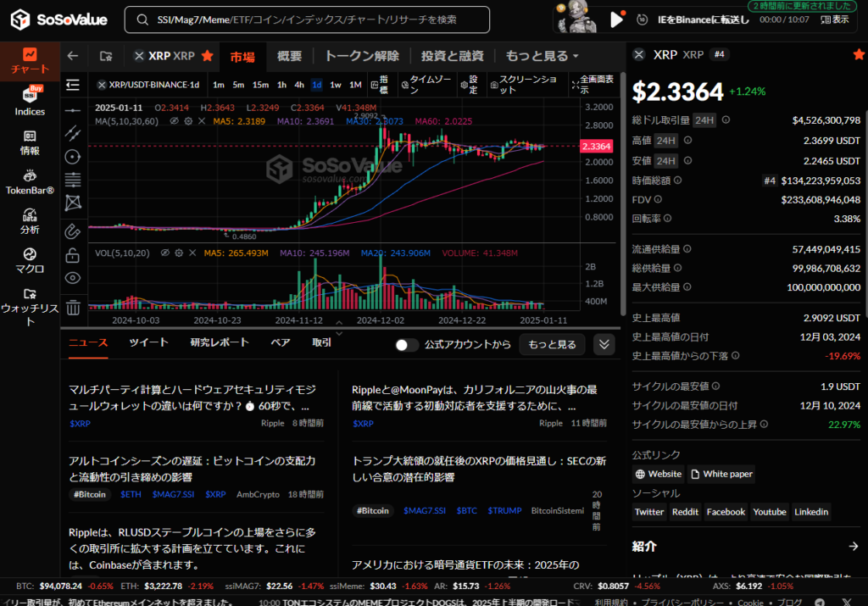Open the ウォッチリスト sidebar section
Screen dimensions: 868x606
(x=30, y=307)
